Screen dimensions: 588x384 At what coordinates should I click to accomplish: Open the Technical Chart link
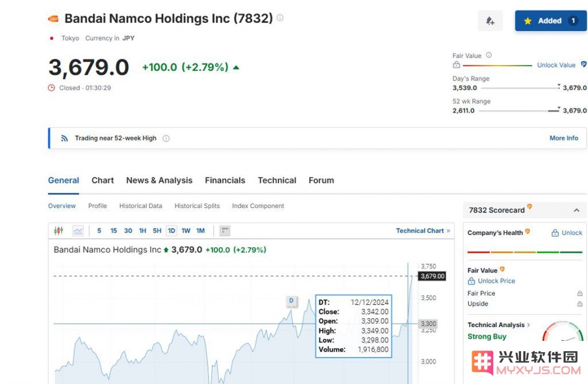click(423, 231)
